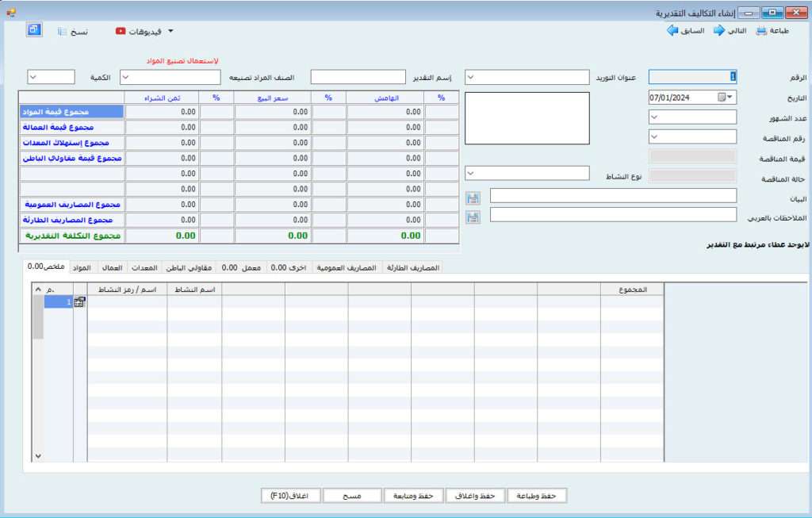Switch to the المواد tab
Image resolution: width=812 pixels, height=518 pixels.
tap(82, 268)
